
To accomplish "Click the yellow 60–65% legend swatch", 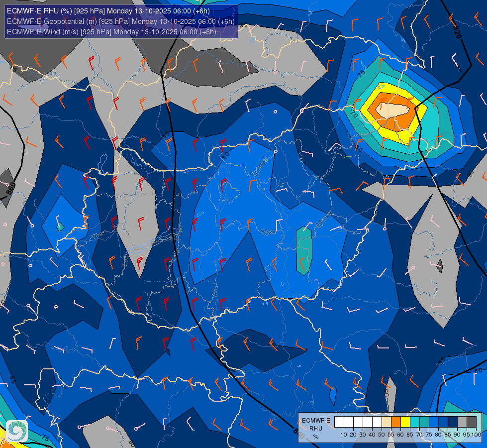I will pos(405,422).
